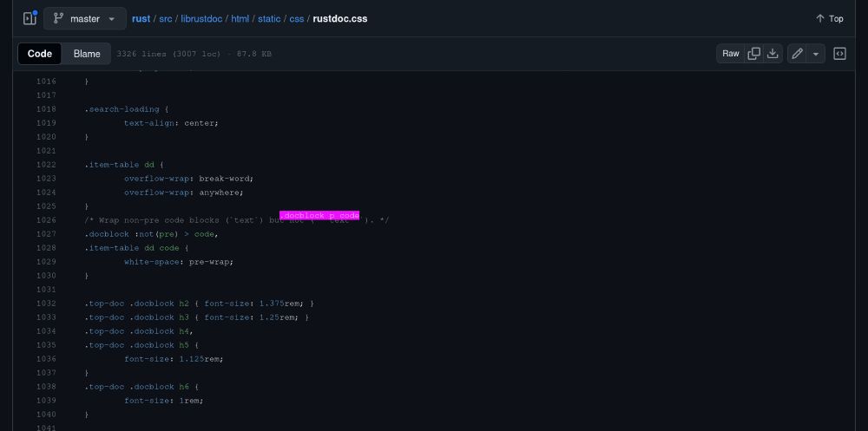
Task: Expand the file tree side panel
Action: [30, 18]
